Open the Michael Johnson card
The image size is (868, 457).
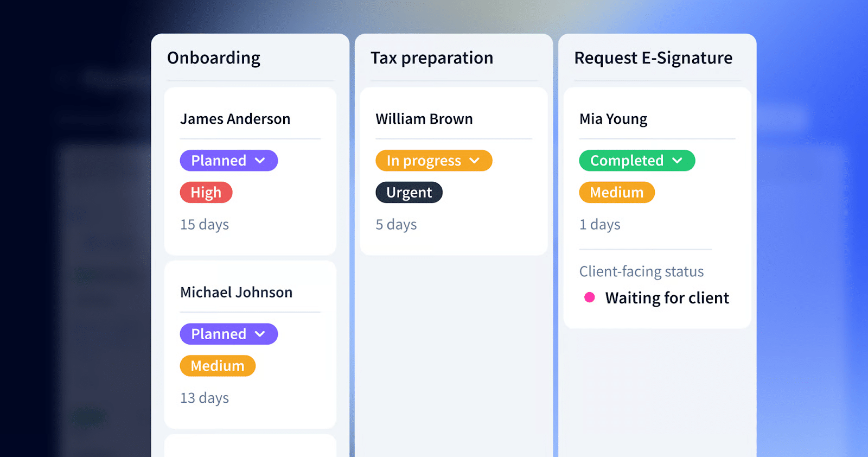point(235,292)
